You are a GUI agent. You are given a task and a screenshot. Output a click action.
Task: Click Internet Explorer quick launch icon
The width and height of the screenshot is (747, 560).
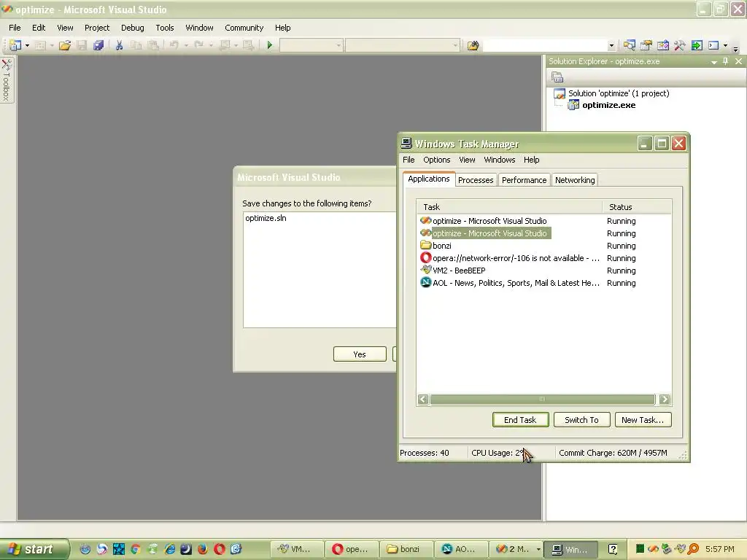pos(169,549)
